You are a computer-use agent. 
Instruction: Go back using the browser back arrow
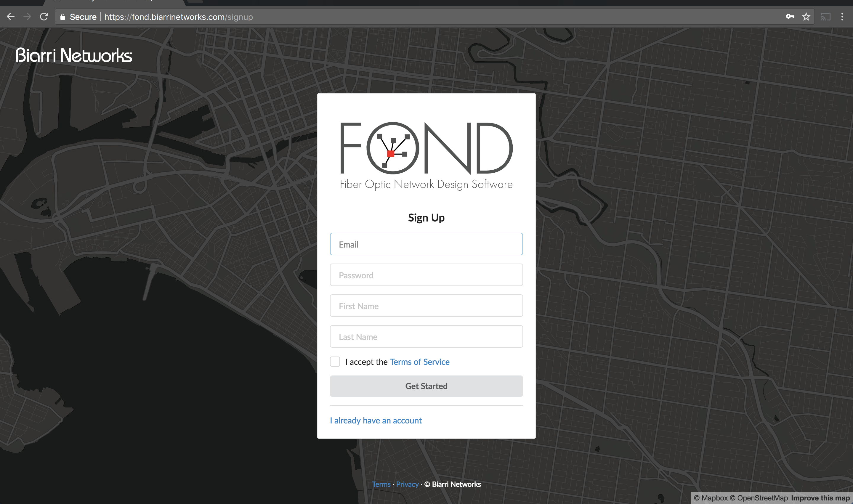11,17
